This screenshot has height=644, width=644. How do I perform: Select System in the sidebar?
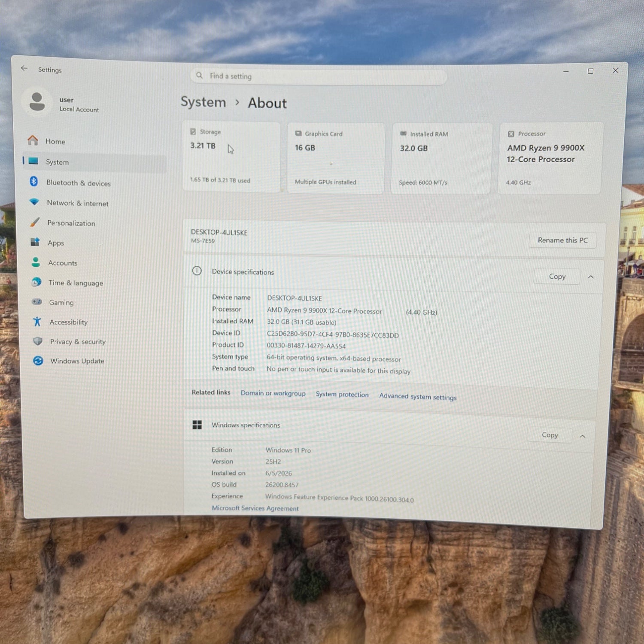pos(94,162)
